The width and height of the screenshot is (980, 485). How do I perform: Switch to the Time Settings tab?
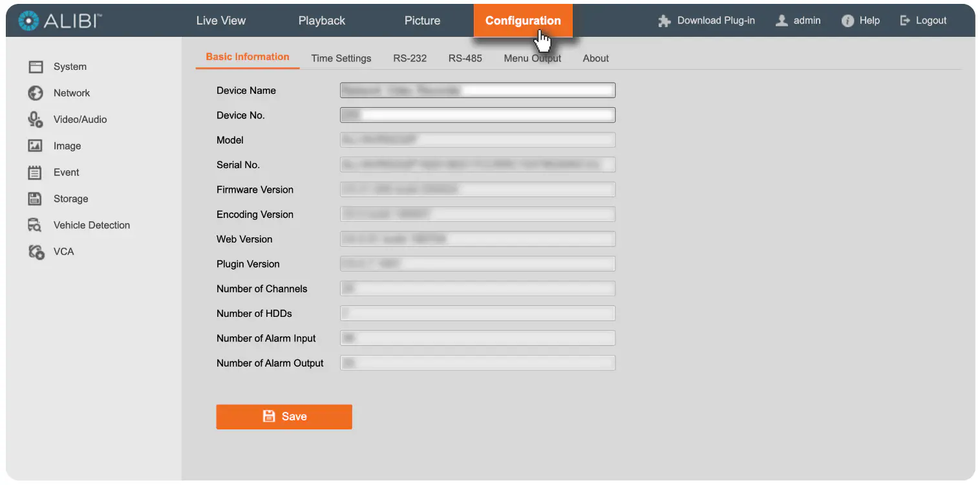(341, 58)
